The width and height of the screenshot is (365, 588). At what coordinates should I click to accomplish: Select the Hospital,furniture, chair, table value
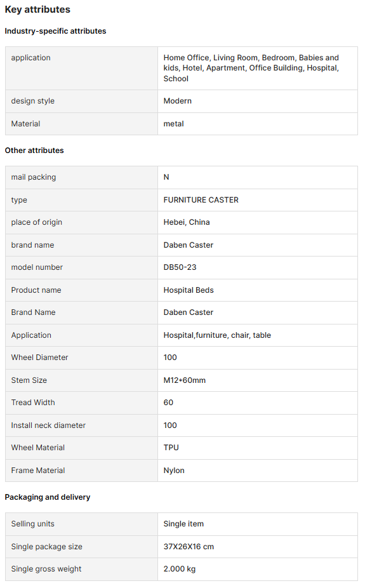click(217, 335)
